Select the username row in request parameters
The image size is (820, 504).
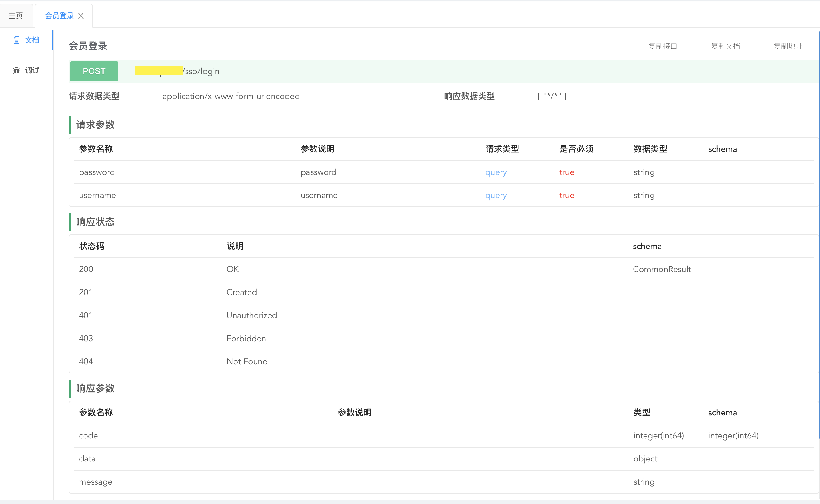[97, 195]
